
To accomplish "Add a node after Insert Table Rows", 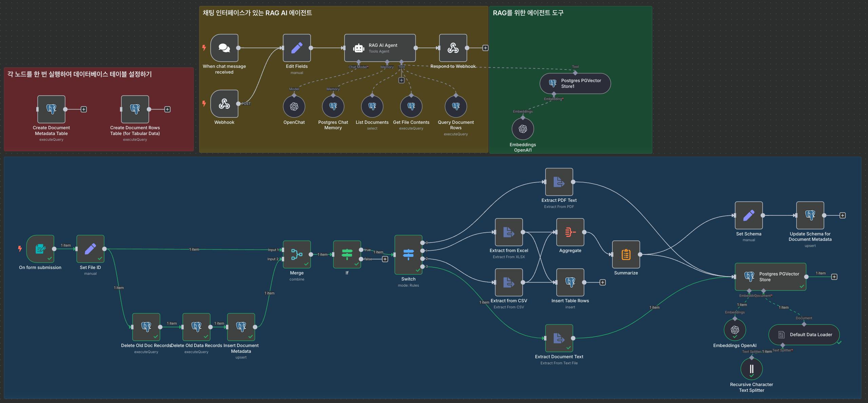I will coord(603,282).
